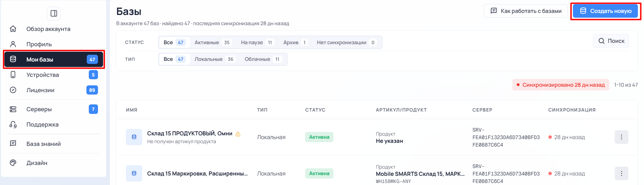Click the 5 badge next to Устройства
This screenshot has height=185, width=644.
point(93,75)
